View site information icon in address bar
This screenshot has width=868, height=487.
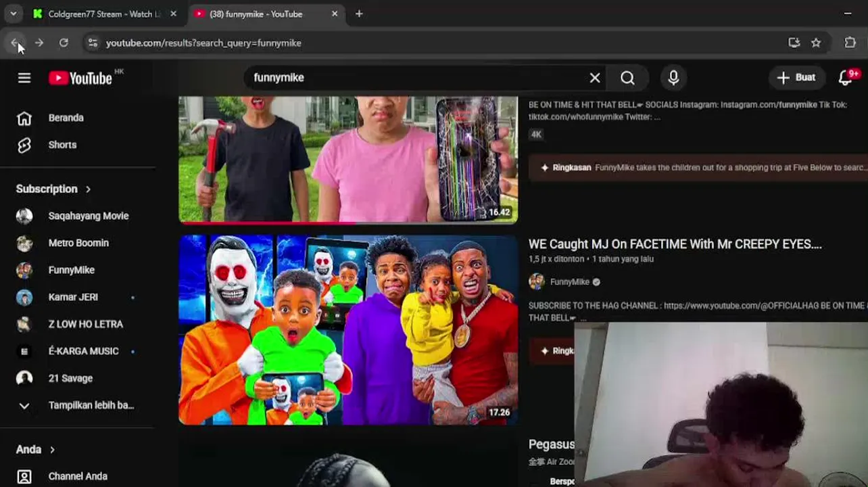pyautogui.click(x=93, y=43)
